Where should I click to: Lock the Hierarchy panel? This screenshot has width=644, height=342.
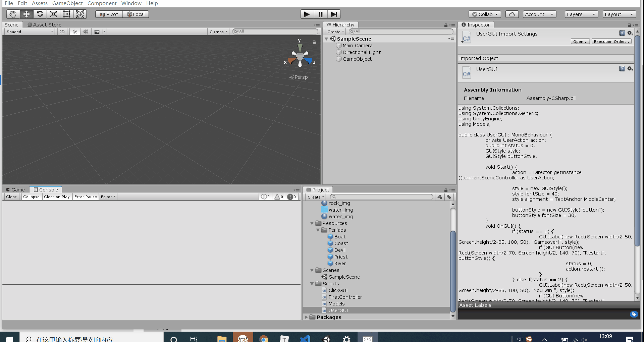click(446, 25)
